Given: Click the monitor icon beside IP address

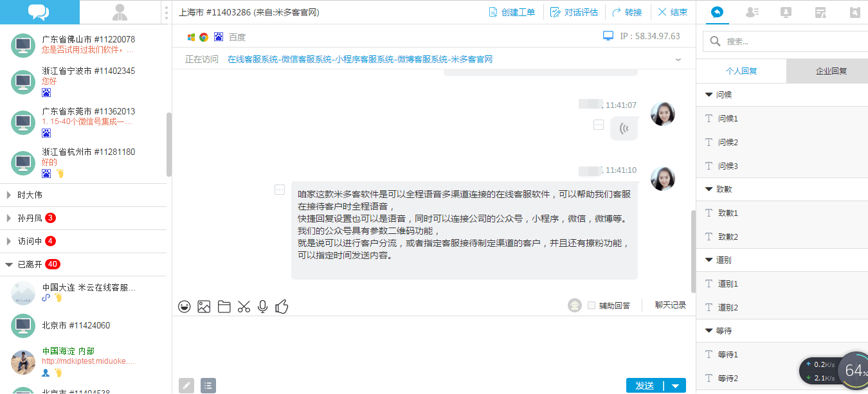Looking at the screenshot, I should [608, 36].
